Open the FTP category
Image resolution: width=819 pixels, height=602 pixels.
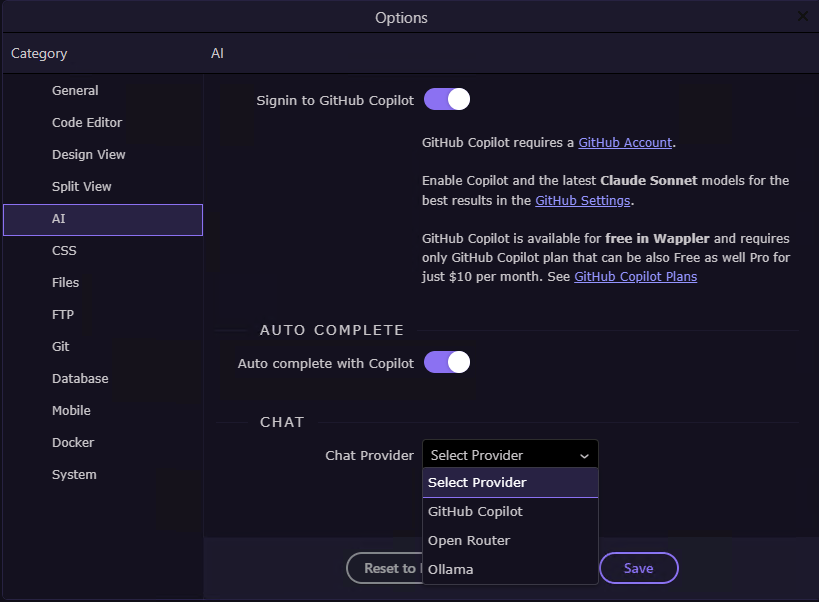(x=103, y=314)
